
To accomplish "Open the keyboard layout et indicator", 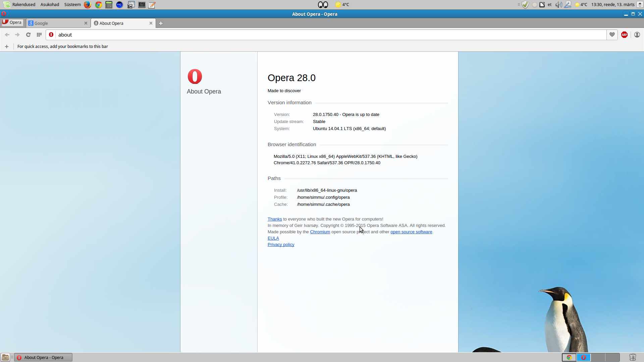I will (x=549, y=5).
